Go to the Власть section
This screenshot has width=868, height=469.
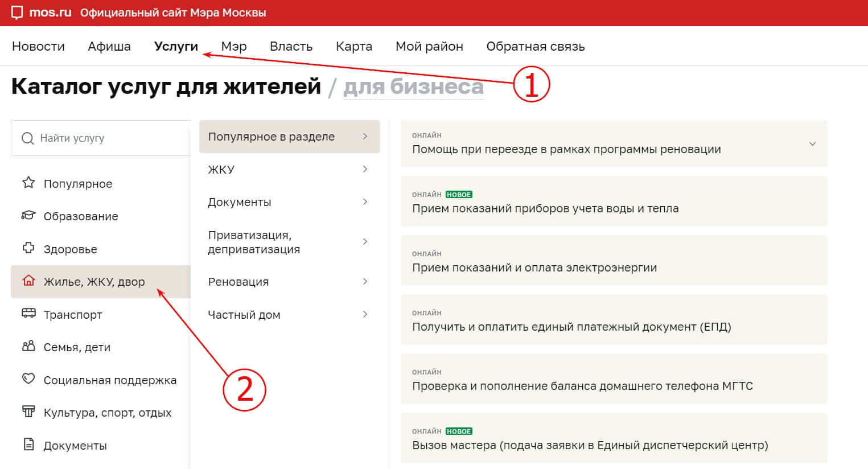[291, 47]
